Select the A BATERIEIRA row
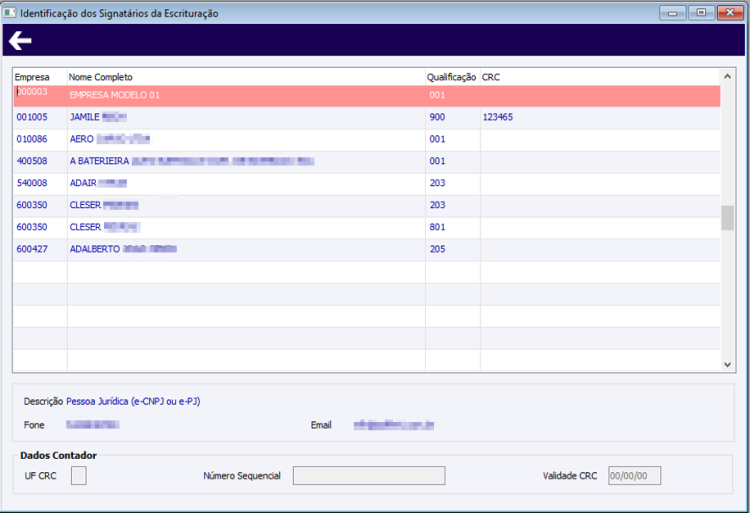Screen dimensions: 750x513 point(367,162)
